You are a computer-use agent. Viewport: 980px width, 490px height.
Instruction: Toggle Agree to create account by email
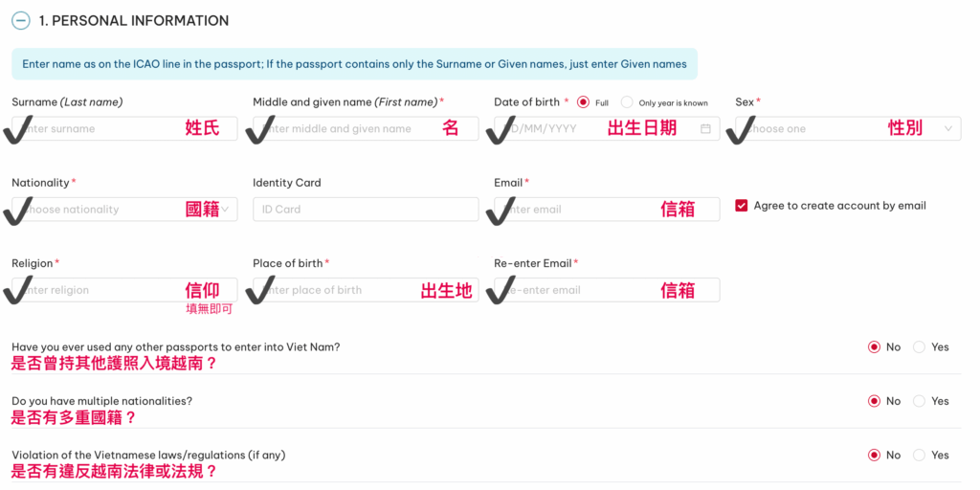tap(741, 206)
